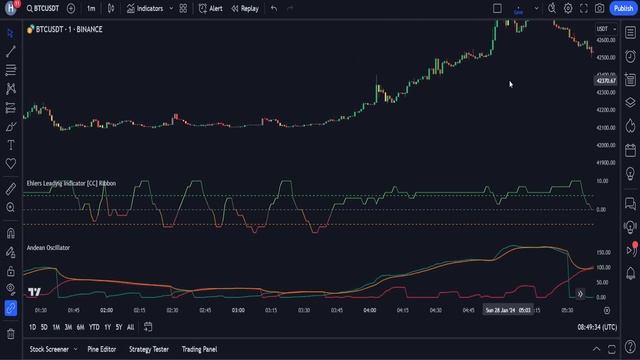Open the heart icons tool

tap(11, 163)
